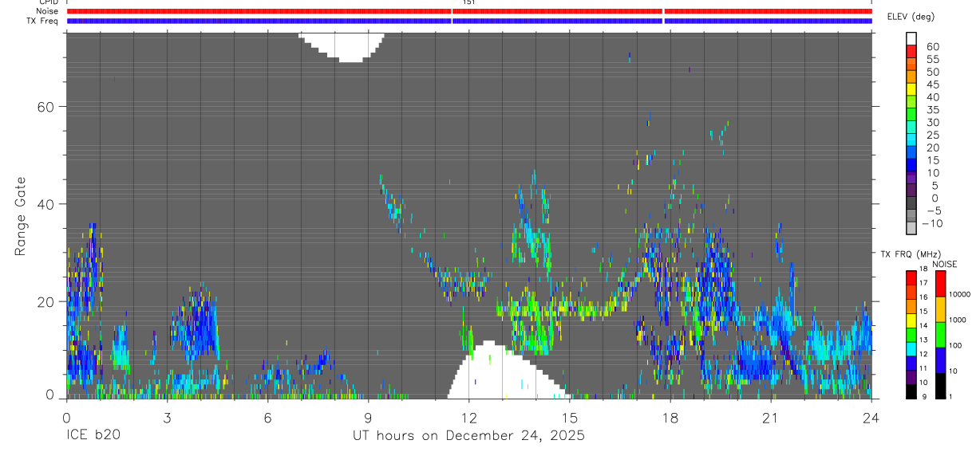The width and height of the screenshot is (980, 452).
Task: Select the '6' tick label on the UT hours axis
Action: click(267, 418)
